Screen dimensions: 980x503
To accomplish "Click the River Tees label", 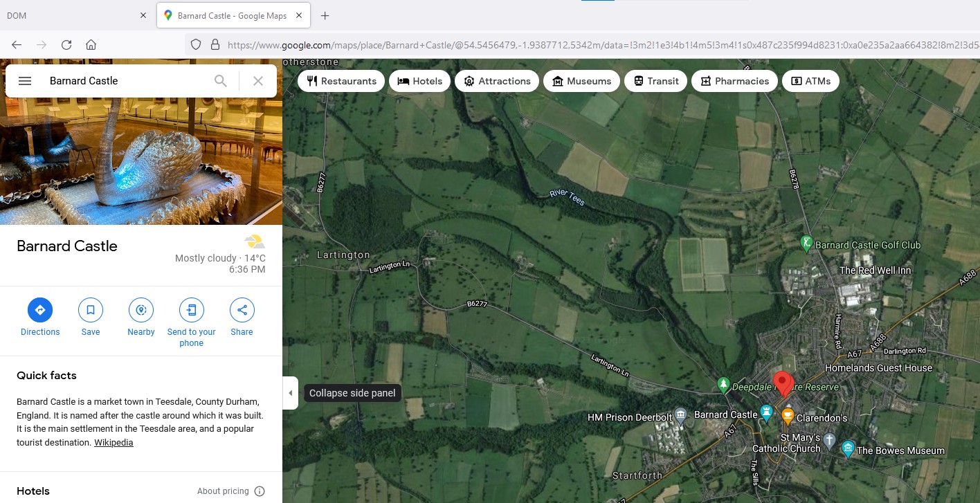I will [568, 197].
